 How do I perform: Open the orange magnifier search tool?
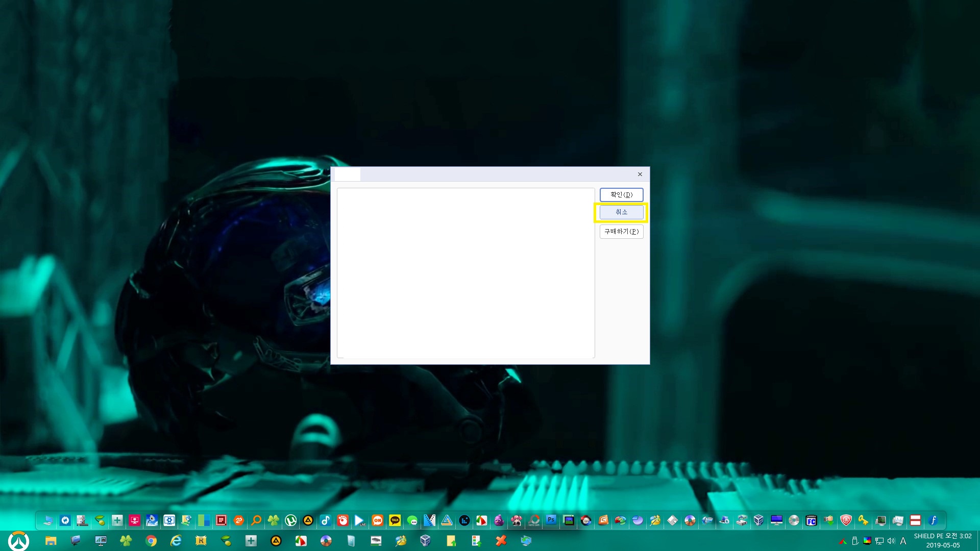click(x=256, y=520)
